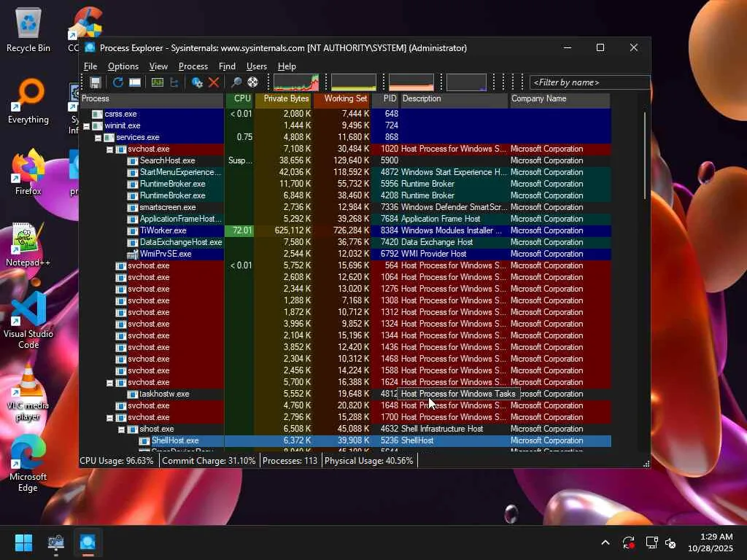The image size is (747, 560).
Task: Open the Find menu
Action: click(x=227, y=66)
